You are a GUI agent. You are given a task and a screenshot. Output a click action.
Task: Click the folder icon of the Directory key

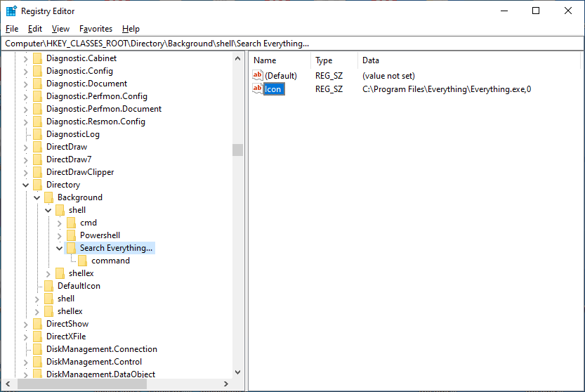coord(37,185)
